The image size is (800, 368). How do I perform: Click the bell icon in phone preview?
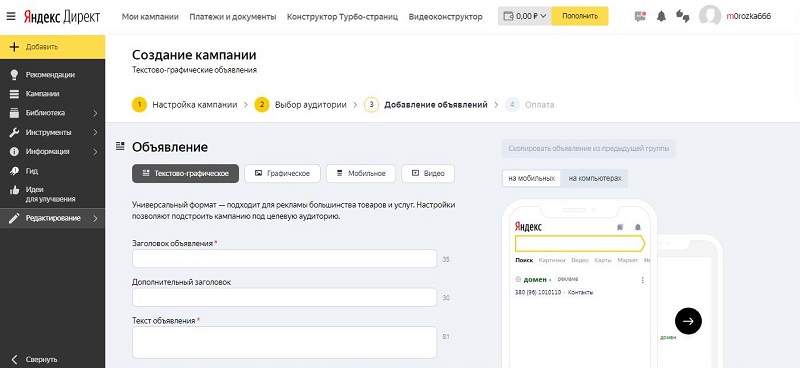click(637, 227)
